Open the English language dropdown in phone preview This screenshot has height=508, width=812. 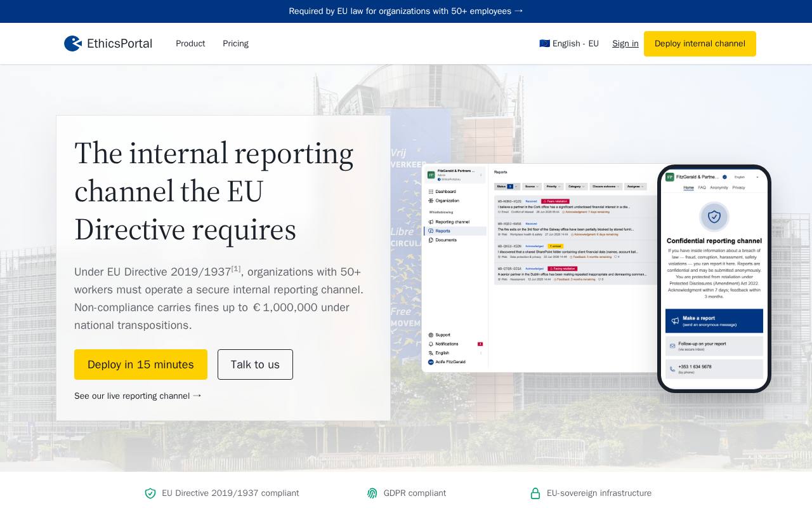(746, 177)
